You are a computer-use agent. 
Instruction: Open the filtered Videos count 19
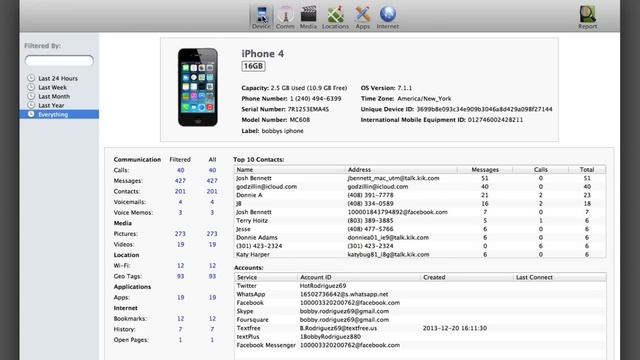pyautogui.click(x=180, y=244)
